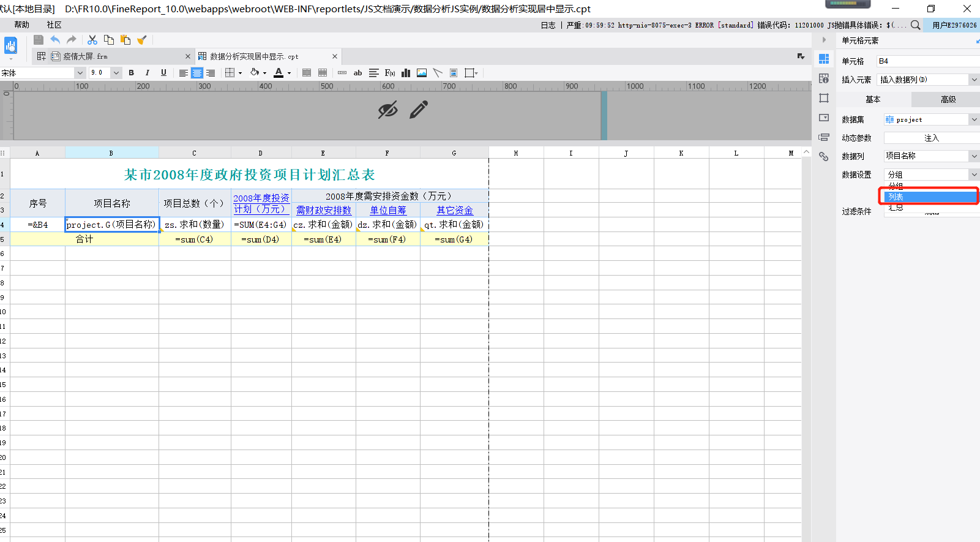The width and height of the screenshot is (980, 542).
Task: Toggle italic formatting
Action: (x=147, y=73)
